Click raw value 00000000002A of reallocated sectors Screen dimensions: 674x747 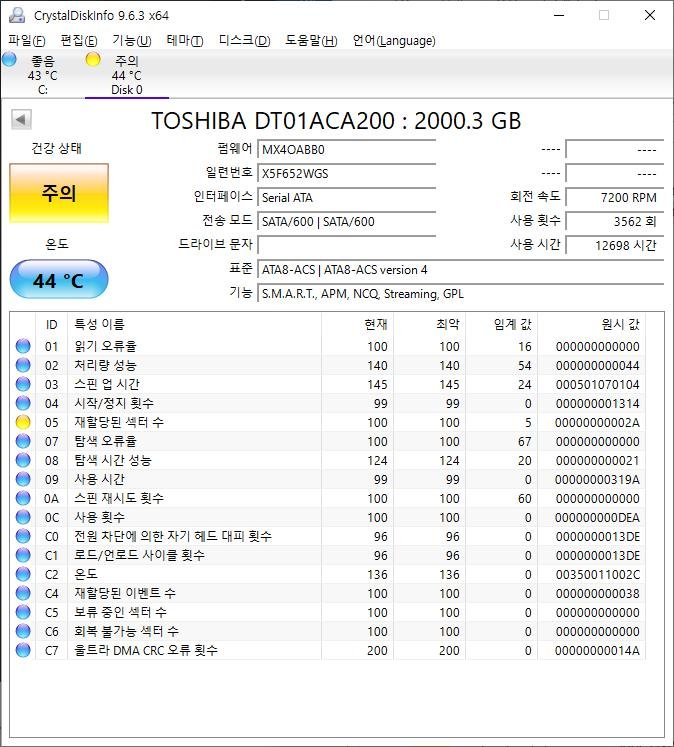(597, 423)
